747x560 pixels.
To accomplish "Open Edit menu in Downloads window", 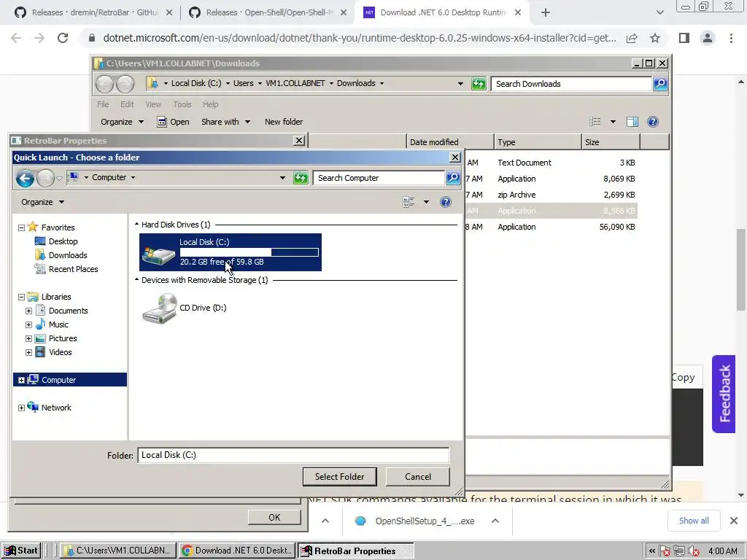I will 127,104.
